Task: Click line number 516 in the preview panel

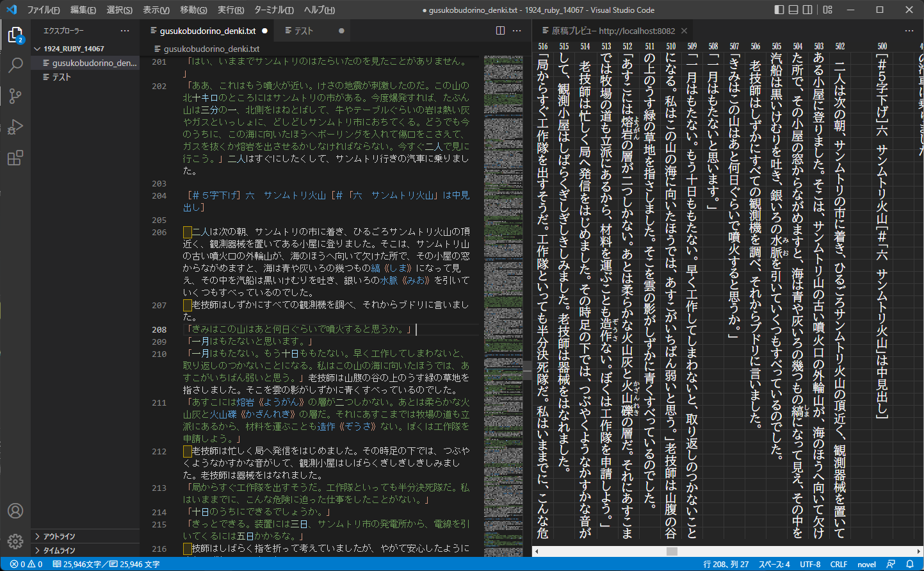Action: click(543, 46)
